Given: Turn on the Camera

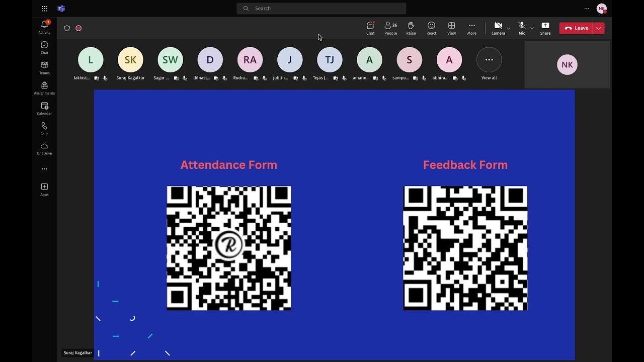Looking at the screenshot, I should pos(498,28).
